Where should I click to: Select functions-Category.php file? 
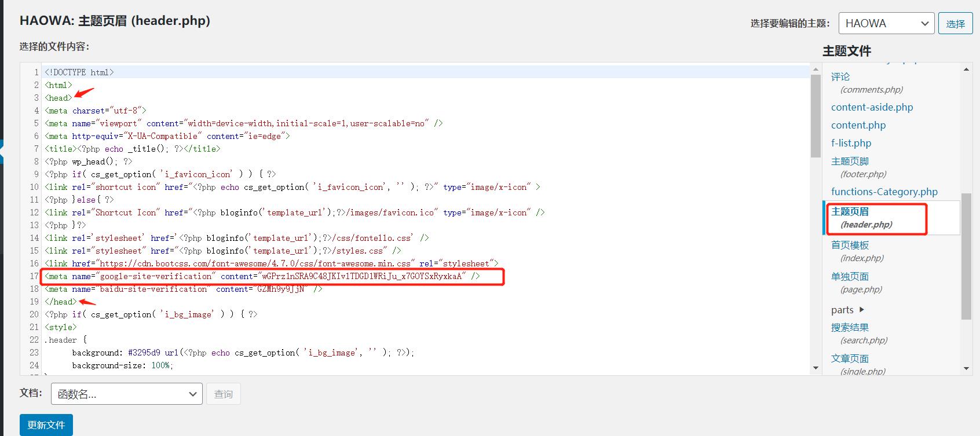(x=884, y=192)
